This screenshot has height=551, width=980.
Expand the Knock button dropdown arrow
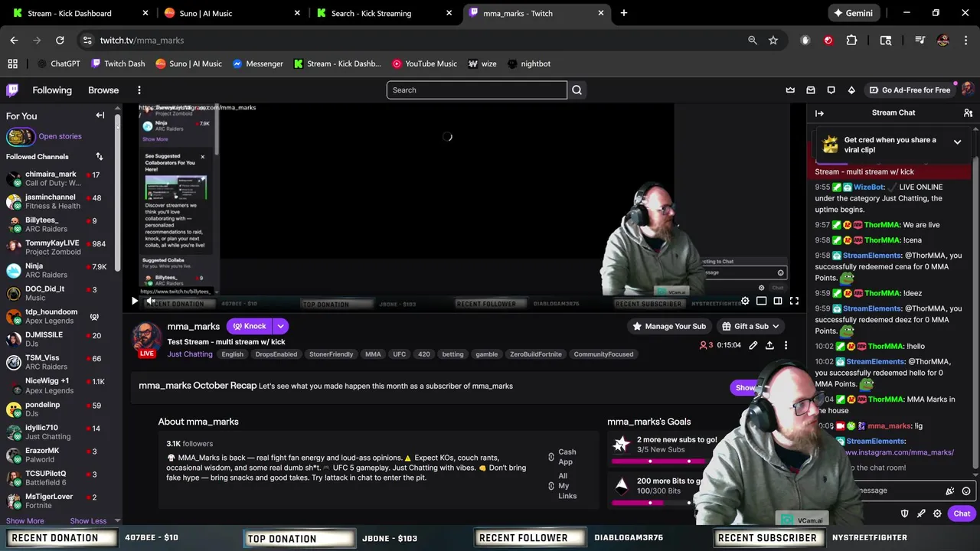pyautogui.click(x=280, y=326)
